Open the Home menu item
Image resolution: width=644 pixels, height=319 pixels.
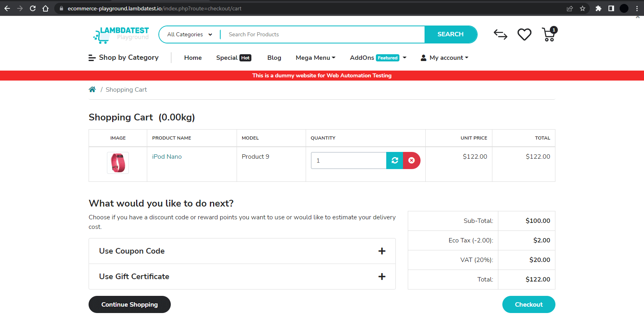pyautogui.click(x=193, y=58)
